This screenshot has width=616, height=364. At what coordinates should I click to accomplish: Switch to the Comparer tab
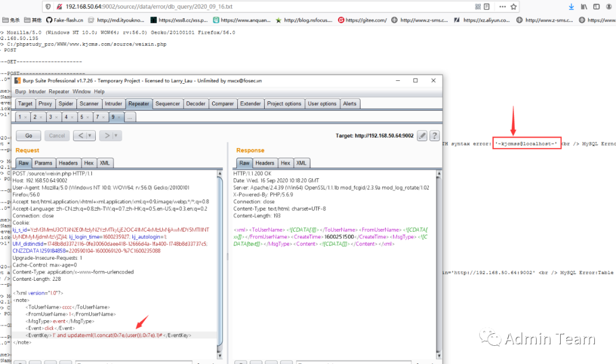coord(223,104)
